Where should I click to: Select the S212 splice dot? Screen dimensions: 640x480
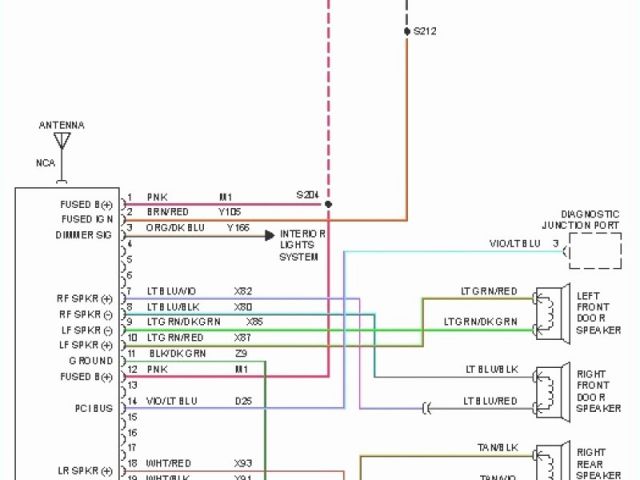(x=406, y=32)
